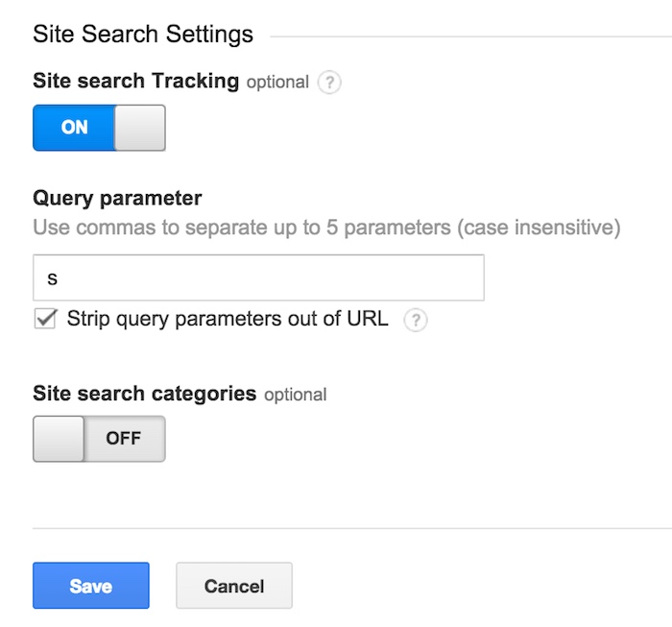The width and height of the screenshot is (672, 627).
Task: Click the OFF text on categories switch
Action: coord(124,439)
